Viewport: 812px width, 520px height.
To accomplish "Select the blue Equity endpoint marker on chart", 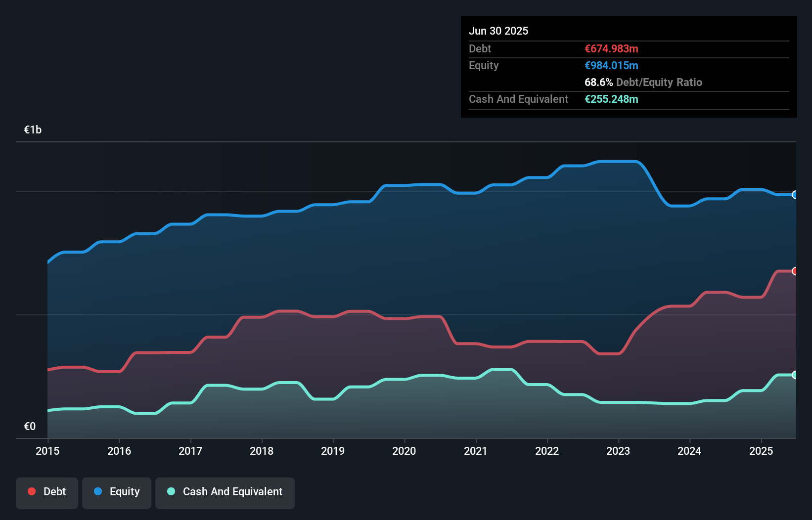I will click(795, 195).
